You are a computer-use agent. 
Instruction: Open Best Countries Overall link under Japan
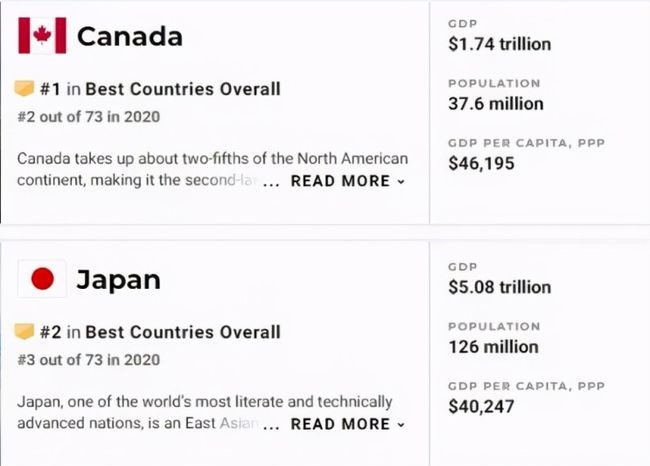point(183,332)
